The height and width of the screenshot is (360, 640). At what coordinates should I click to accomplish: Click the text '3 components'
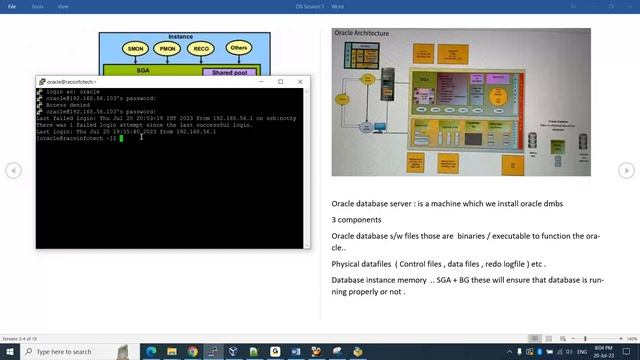pos(356,220)
